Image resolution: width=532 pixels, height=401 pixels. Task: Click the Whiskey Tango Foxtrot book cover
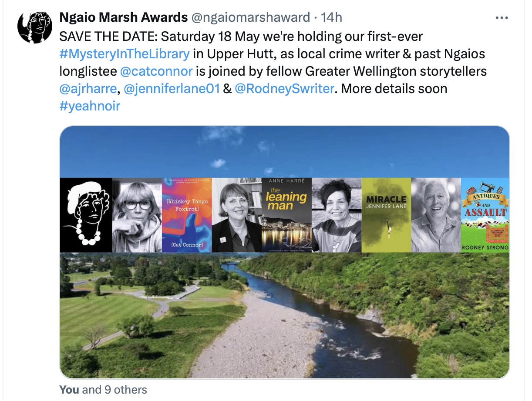[187, 215]
